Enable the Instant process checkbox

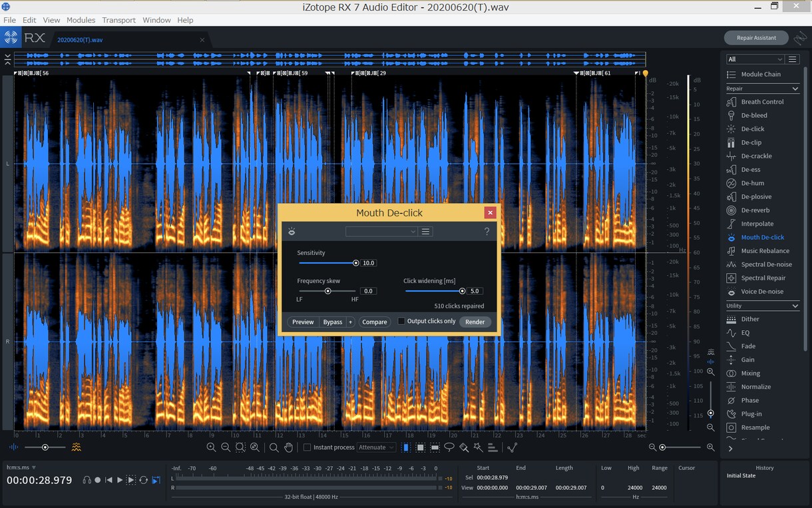click(307, 447)
